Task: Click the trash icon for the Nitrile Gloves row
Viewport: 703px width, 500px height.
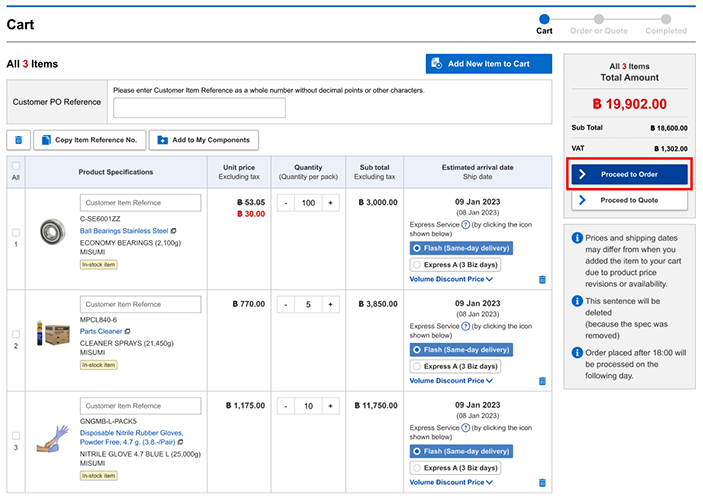Action: click(x=542, y=482)
